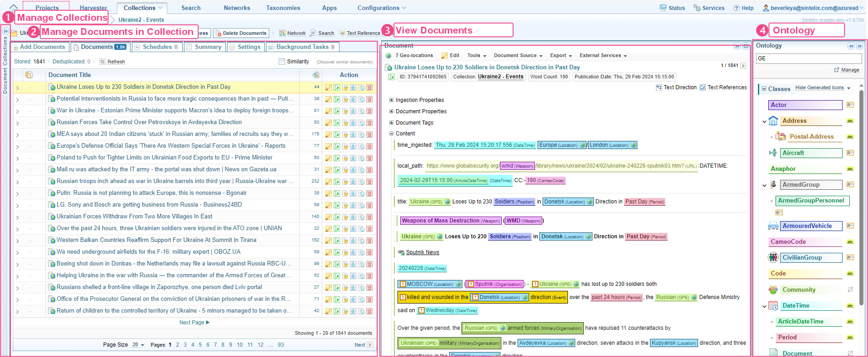Go to page 5 of documents
The width and height of the screenshot is (868, 357).
[x=200, y=345]
